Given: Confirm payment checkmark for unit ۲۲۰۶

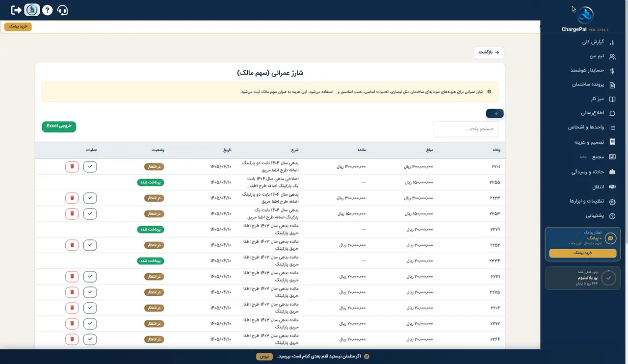Looking at the screenshot, I should [90, 308].
